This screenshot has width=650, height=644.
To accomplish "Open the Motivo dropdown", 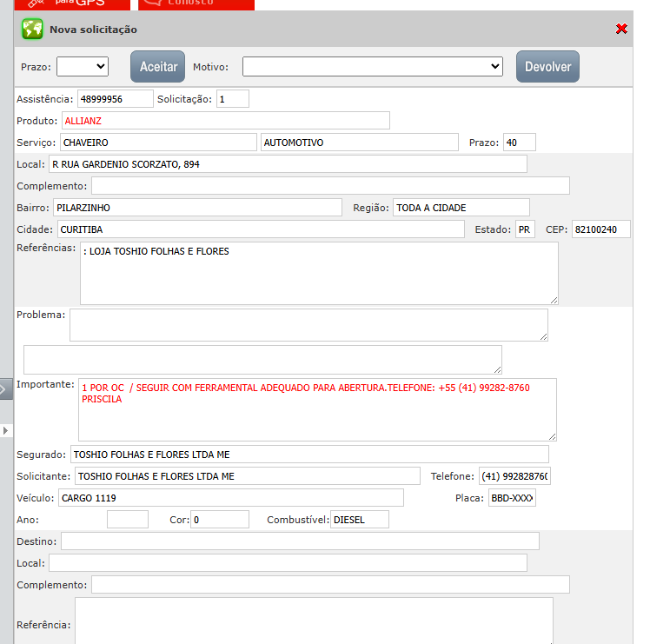I will click(372, 66).
